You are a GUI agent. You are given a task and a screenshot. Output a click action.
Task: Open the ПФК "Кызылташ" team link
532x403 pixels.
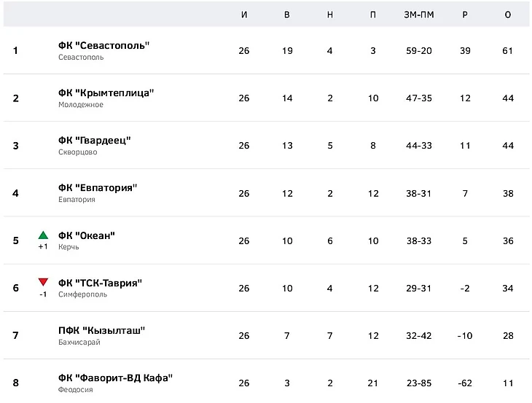[102, 329]
